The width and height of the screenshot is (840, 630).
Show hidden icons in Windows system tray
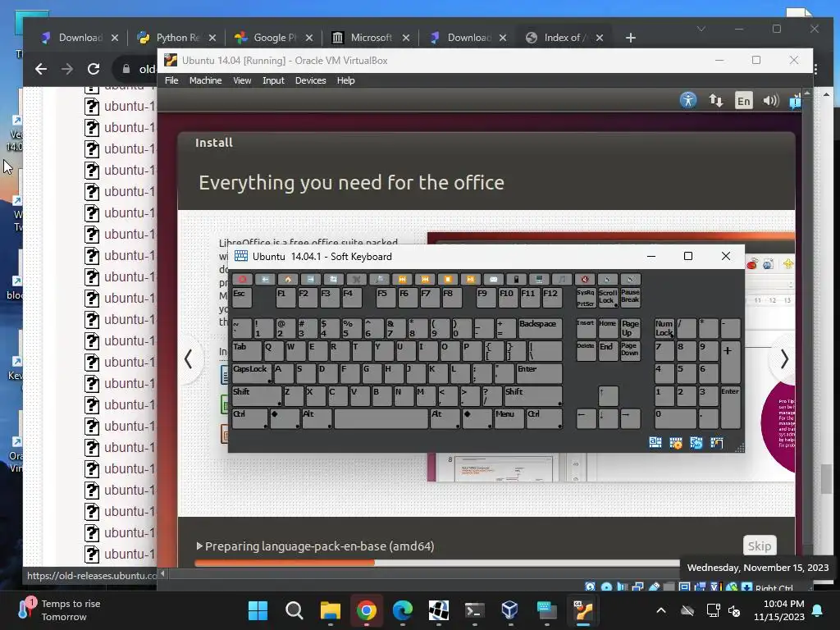point(661,610)
